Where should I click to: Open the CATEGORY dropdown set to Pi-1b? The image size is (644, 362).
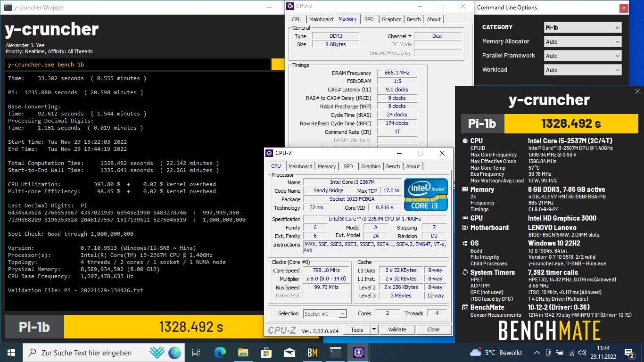pos(583,27)
